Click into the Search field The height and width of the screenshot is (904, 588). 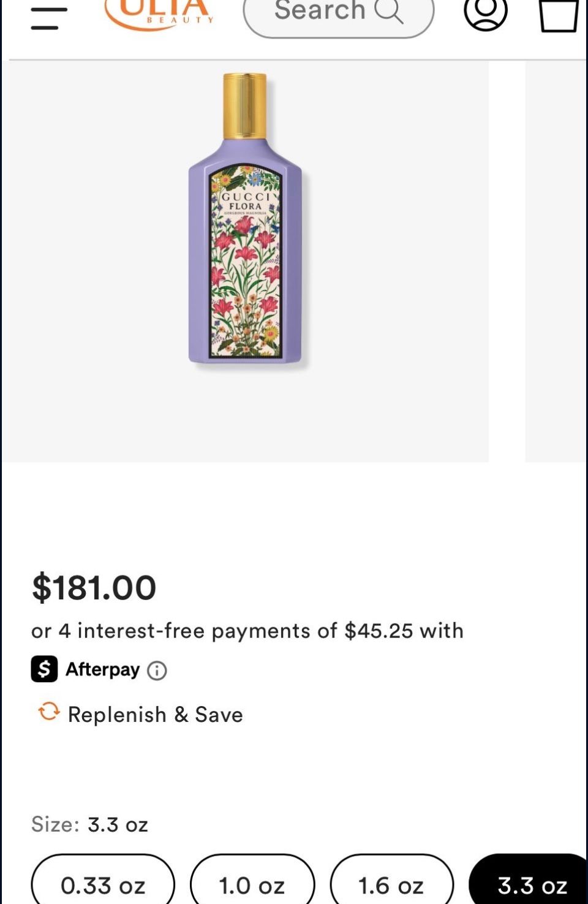320,12
